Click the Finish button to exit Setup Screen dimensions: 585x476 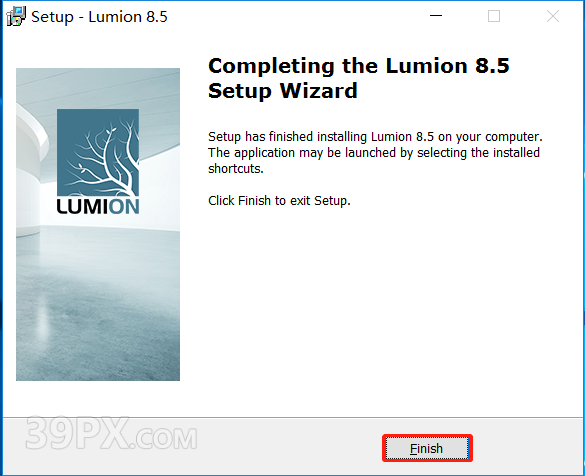tap(427, 448)
